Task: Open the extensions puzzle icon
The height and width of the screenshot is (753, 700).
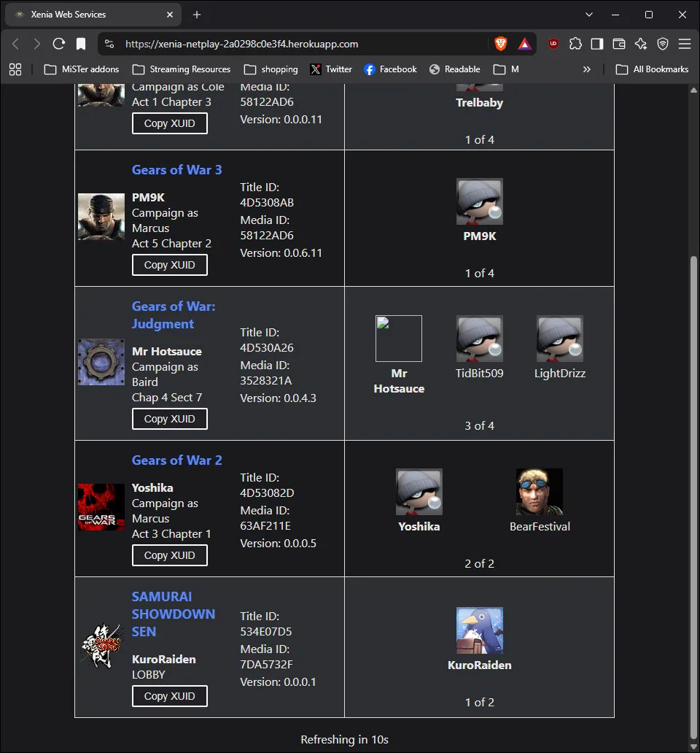Action: (575, 45)
